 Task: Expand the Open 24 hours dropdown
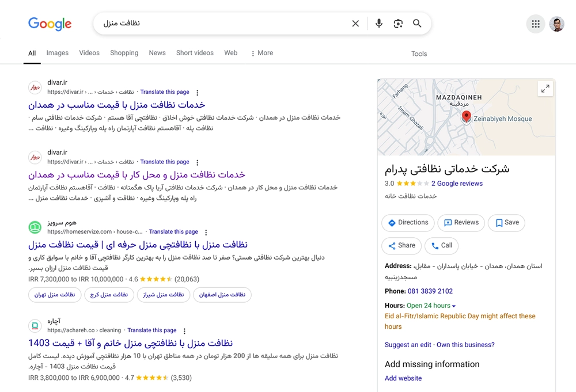[x=431, y=306]
